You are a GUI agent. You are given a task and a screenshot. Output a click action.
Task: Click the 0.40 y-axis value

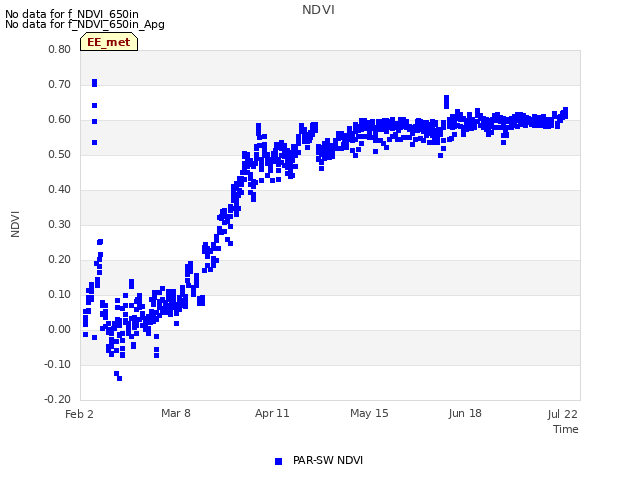60,189
